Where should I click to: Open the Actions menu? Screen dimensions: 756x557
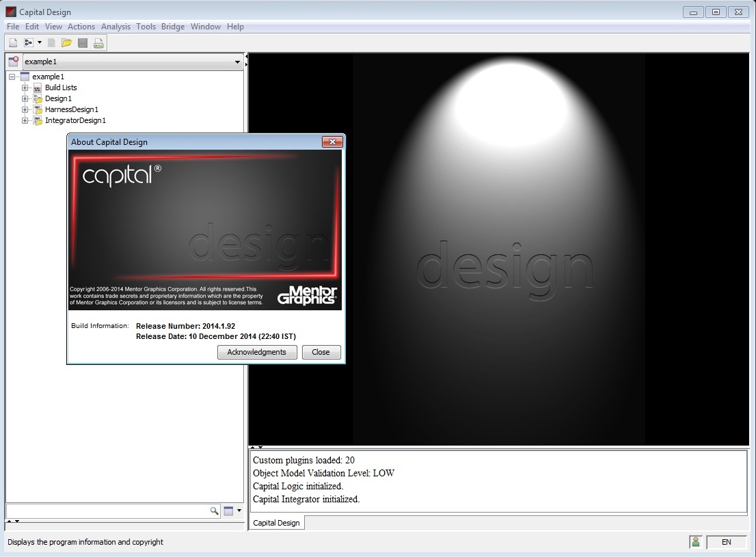pos(81,27)
